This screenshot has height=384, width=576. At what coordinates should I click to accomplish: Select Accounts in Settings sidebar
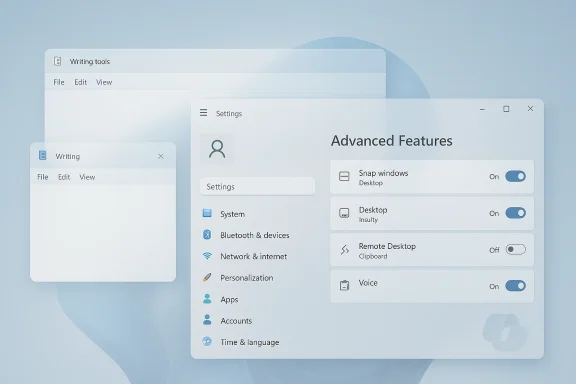pos(236,321)
